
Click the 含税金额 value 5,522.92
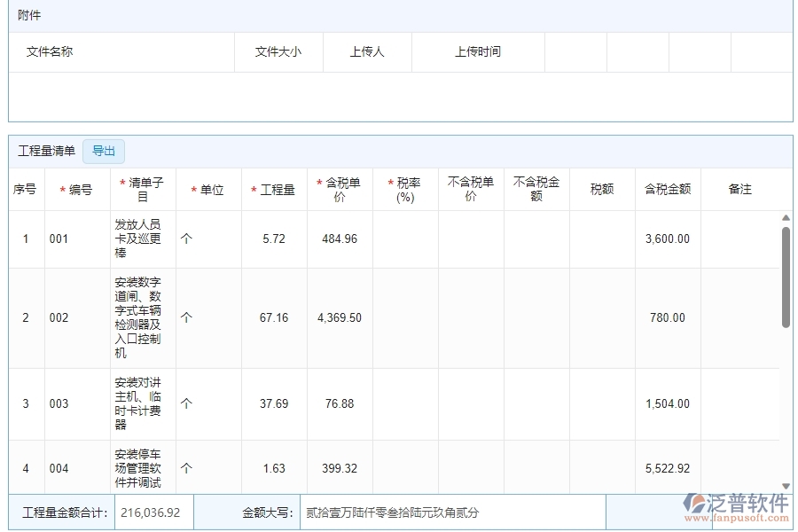click(666, 468)
